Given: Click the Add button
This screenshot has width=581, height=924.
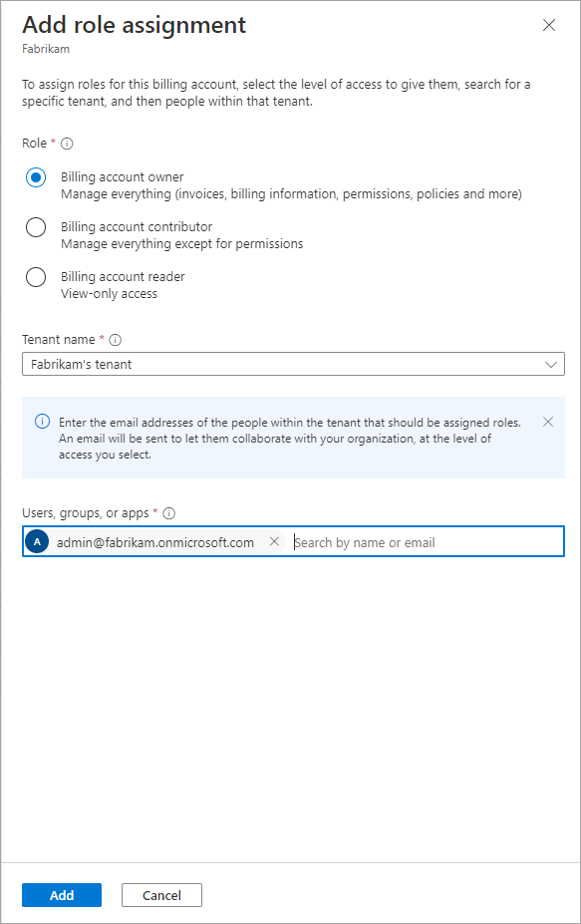Looking at the screenshot, I should pos(62,895).
